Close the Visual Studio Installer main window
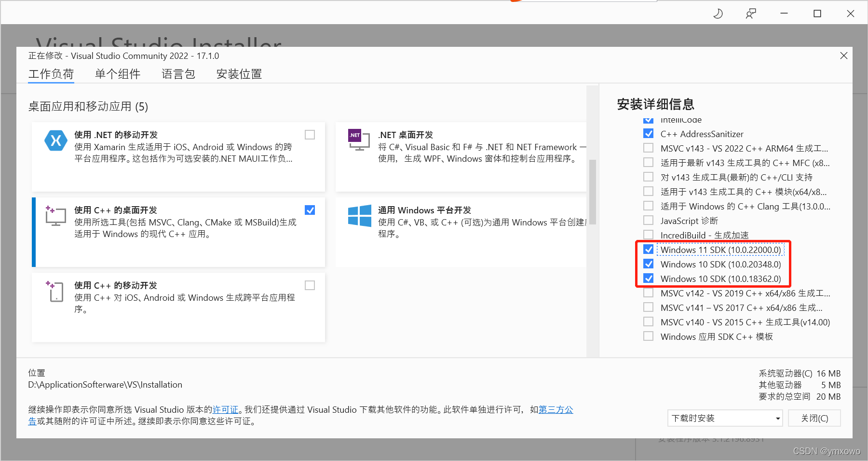 click(851, 14)
